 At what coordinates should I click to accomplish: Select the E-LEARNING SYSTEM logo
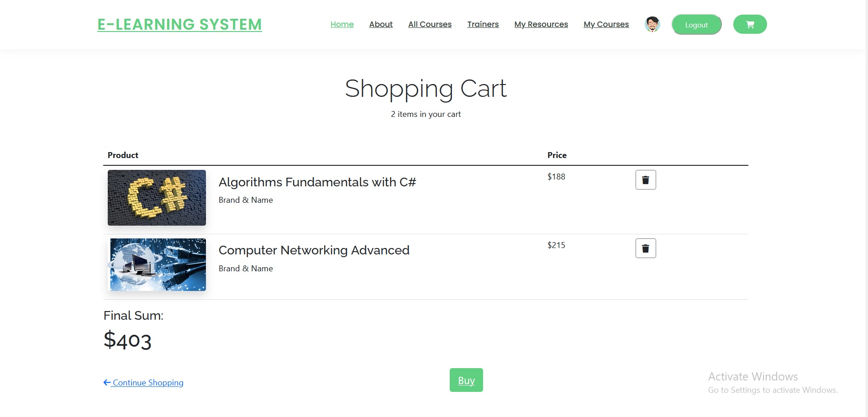(179, 24)
